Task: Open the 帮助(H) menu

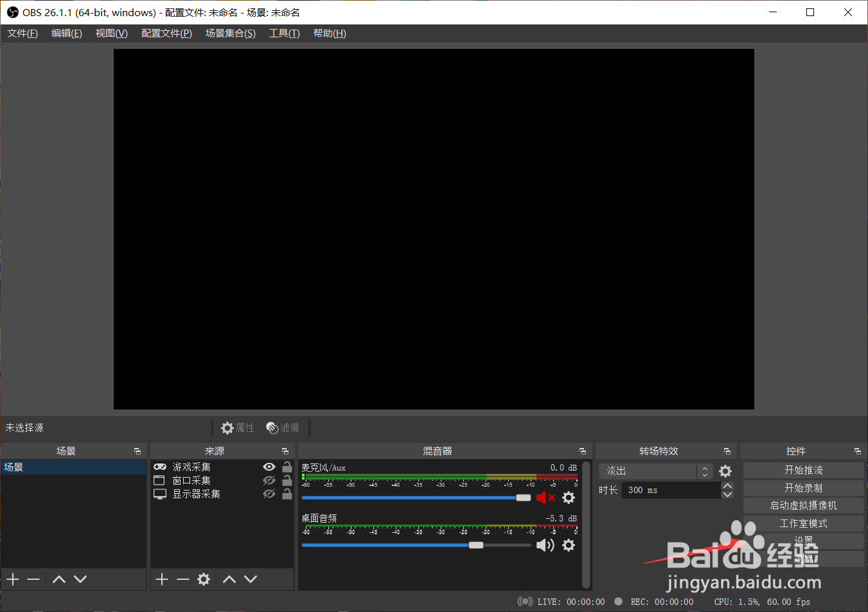Action: (330, 33)
